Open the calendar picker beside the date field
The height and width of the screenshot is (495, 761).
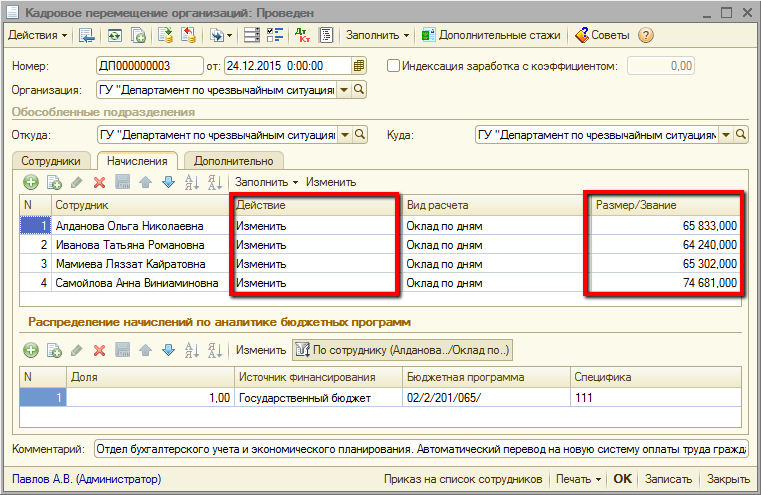(360, 66)
